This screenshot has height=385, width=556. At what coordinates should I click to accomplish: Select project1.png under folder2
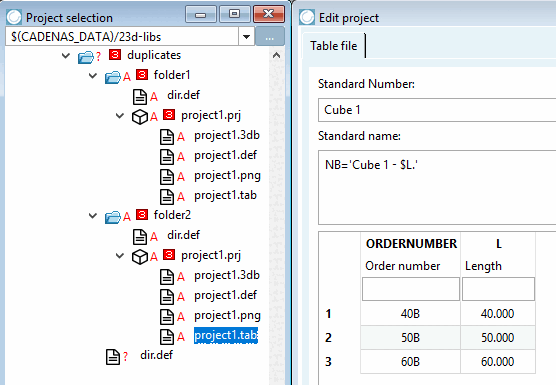pos(227,315)
